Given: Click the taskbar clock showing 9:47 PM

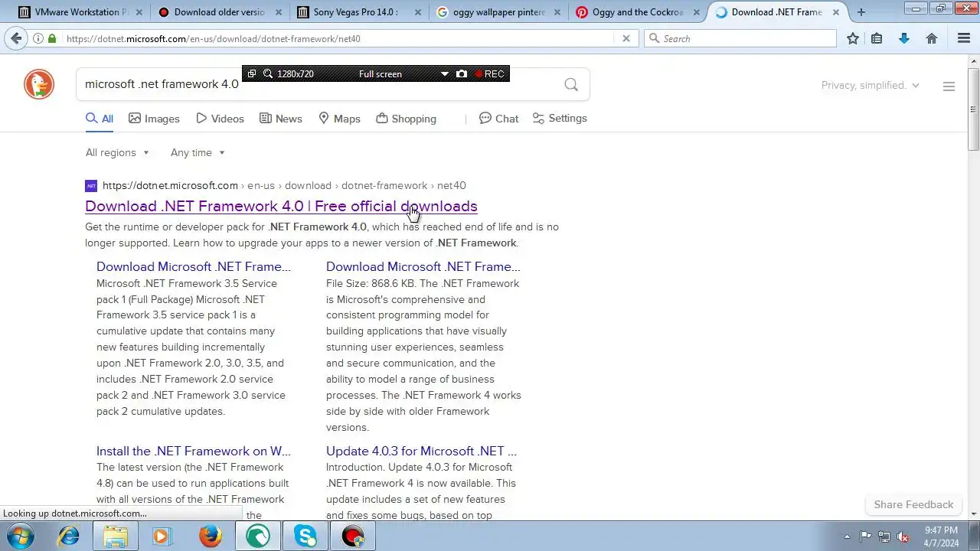Looking at the screenshot, I should click(x=941, y=536).
